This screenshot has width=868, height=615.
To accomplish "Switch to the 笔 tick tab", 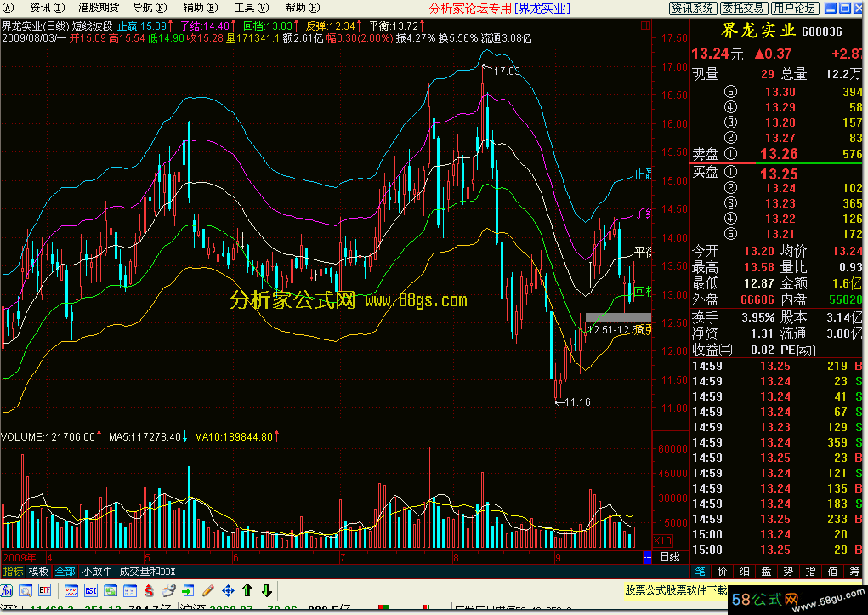I will 701,572.
